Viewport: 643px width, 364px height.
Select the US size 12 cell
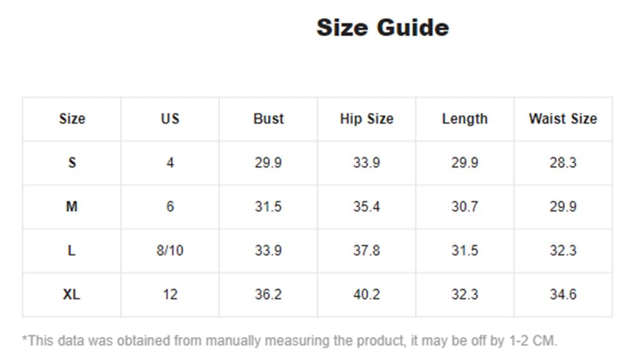[x=170, y=295]
